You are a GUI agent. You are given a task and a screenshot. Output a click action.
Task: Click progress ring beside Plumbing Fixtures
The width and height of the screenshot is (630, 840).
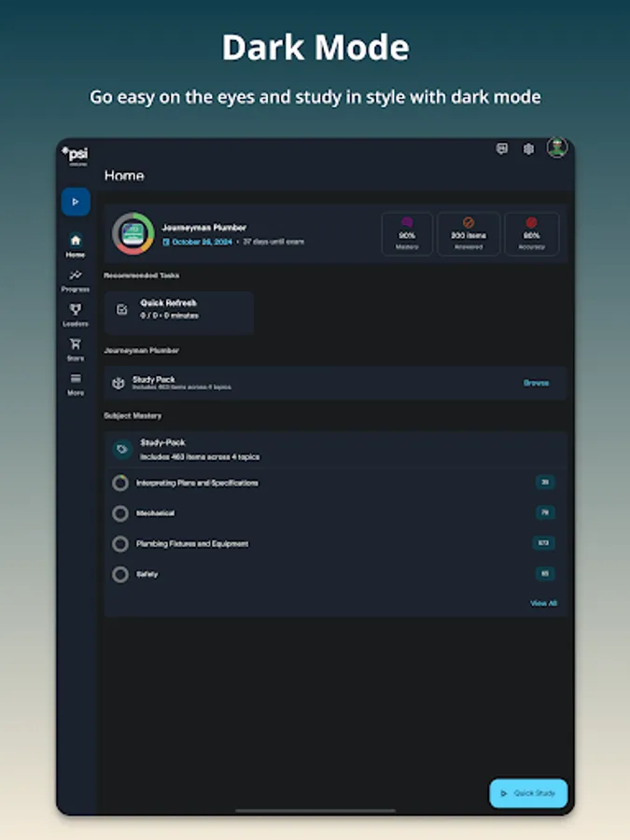(120, 544)
